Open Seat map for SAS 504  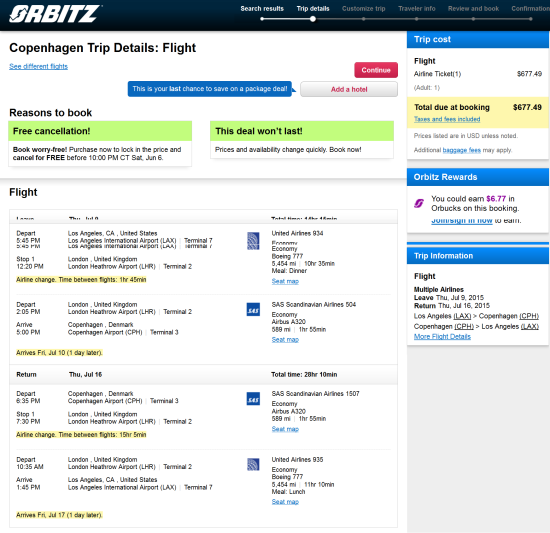pos(285,339)
